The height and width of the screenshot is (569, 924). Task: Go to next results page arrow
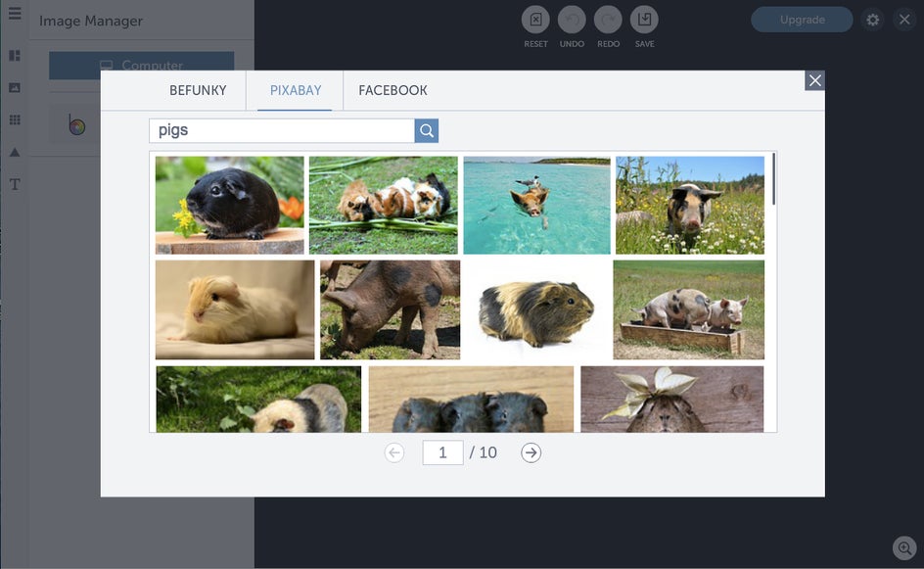(x=531, y=452)
